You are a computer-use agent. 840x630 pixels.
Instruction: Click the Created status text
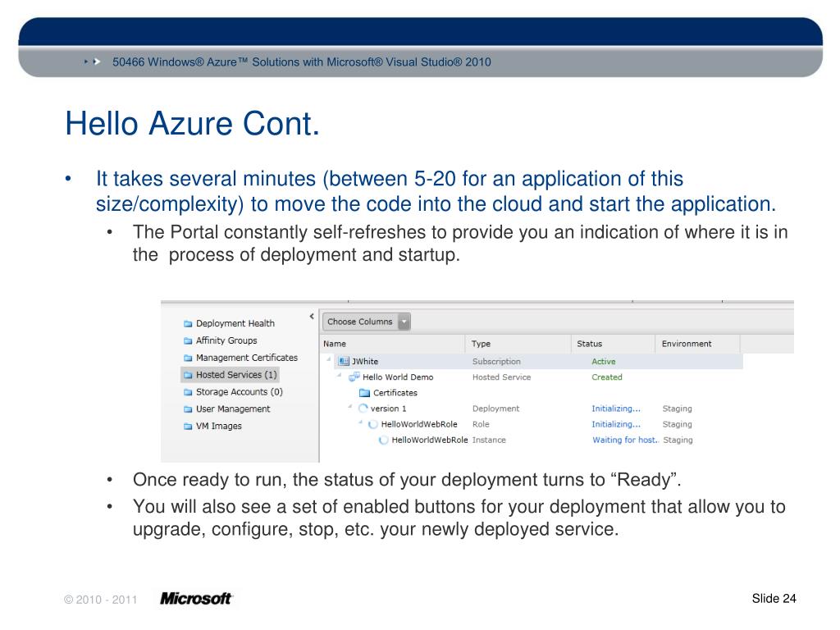pyautogui.click(x=607, y=377)
